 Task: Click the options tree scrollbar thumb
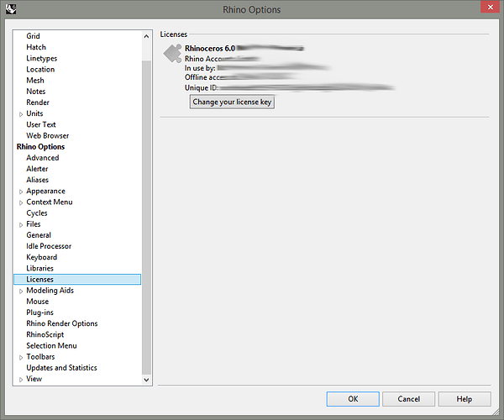pos(146,218)
